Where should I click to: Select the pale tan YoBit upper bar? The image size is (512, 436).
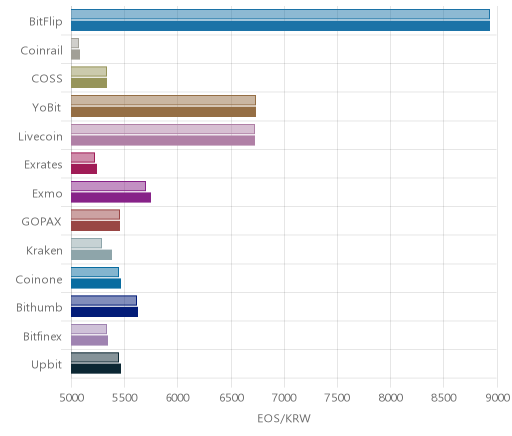coord(163,100)
